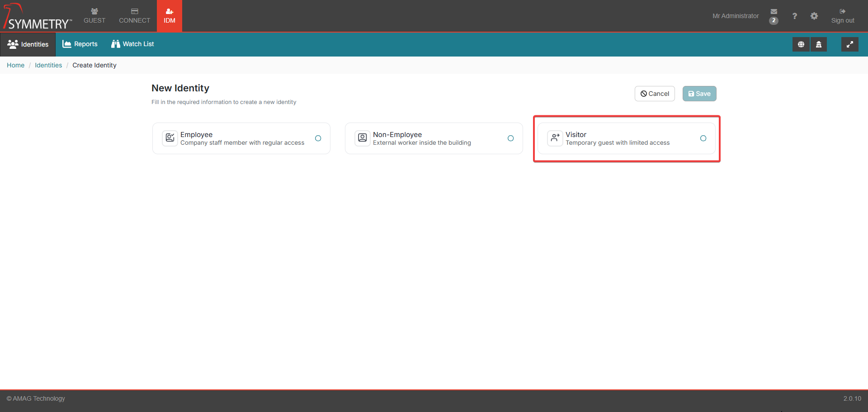The image size is (868, 412).
Task: Click the globe language icon
Action: coord(801,44)
